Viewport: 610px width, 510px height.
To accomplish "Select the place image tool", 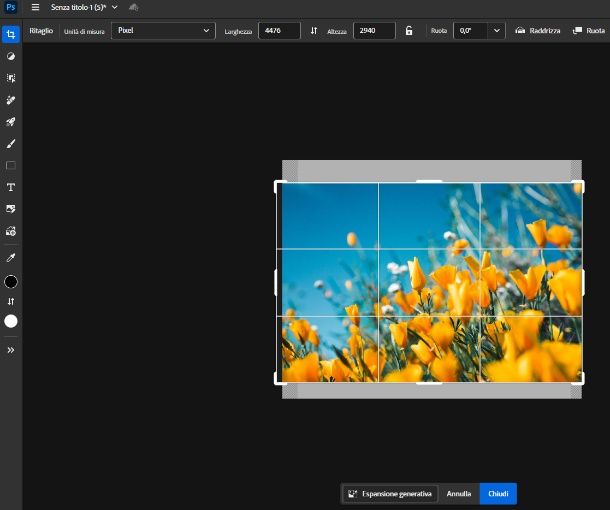I will [x=11, y=209].
